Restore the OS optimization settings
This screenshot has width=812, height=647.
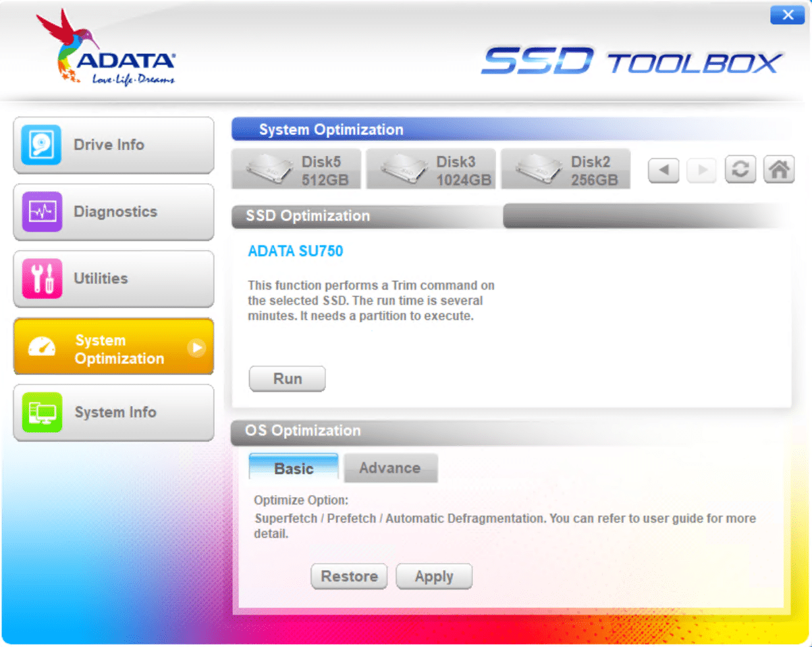(349, 577)
